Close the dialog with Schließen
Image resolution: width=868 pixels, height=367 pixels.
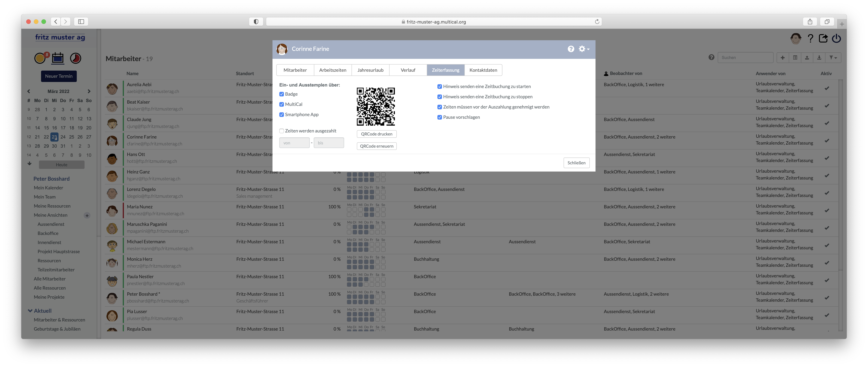[x=576, y=163]
